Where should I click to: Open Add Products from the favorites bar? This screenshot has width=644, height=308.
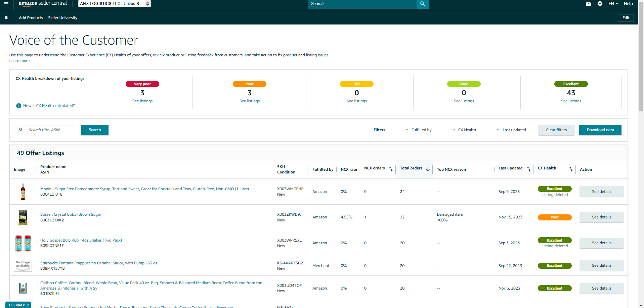coord(31,18)
